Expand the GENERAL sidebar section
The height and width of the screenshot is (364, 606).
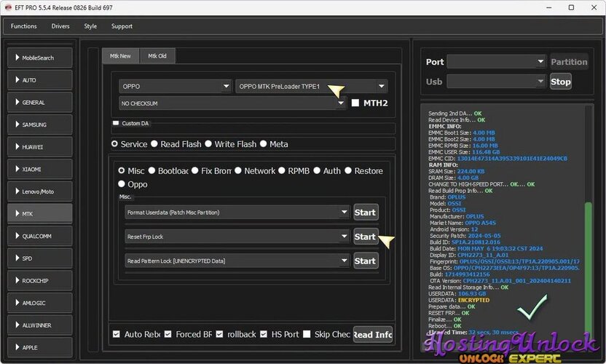tap(39, 103)
